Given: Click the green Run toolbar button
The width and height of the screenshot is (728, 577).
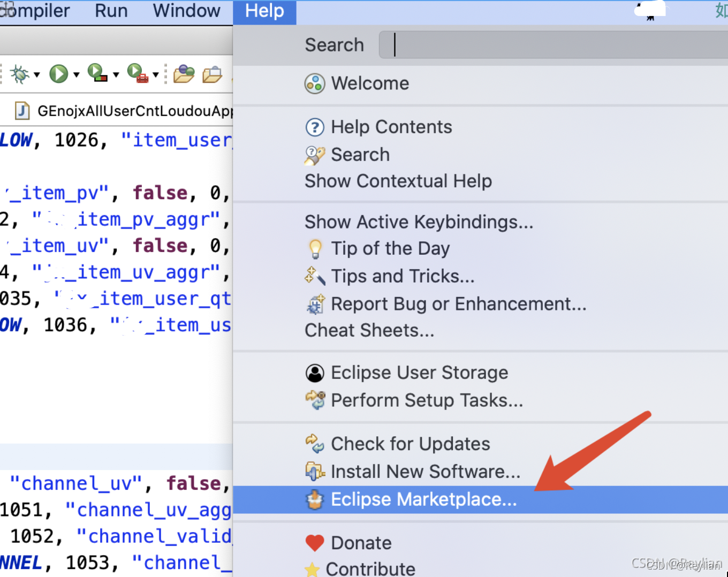Looking at the screenshot, I should pos(58,74).
